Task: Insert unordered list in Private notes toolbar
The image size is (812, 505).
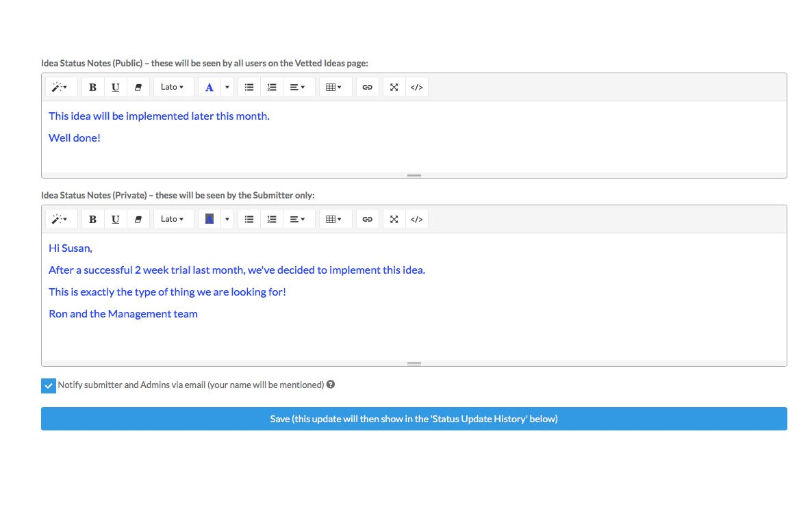Action: (x=249, y=219)
